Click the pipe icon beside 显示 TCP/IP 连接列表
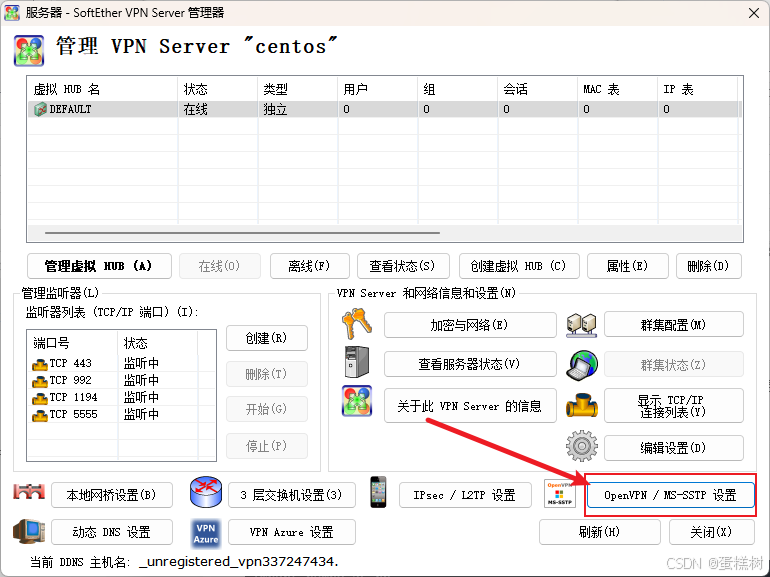The image size is (770, 577). coord(581,406)
